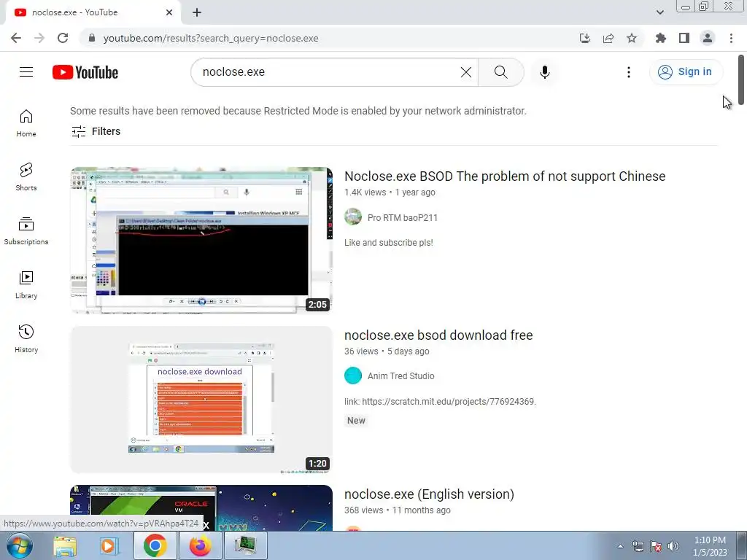Open Chrome three-dot menu
Viewport: 747px width, 560px height.
pos(731,38)
